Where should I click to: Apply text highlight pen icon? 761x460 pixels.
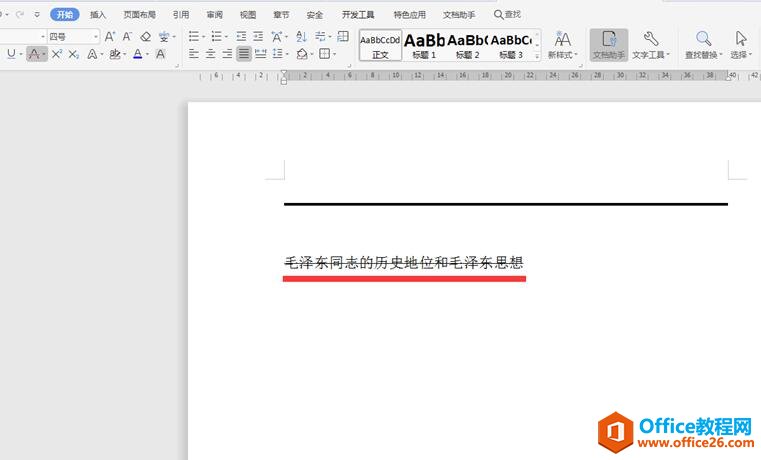tap(115, 54)
